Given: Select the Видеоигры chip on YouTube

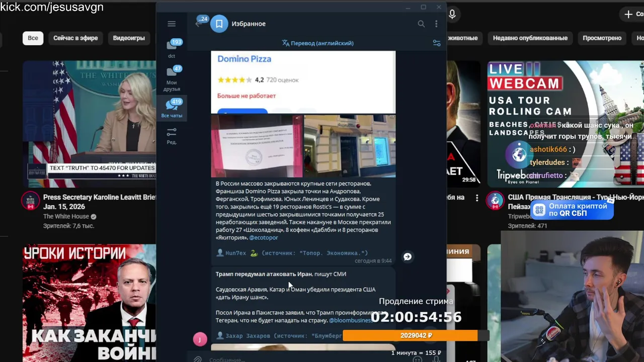Looking at the screenshot, I should pyautogui.click(x=129, y=38).
